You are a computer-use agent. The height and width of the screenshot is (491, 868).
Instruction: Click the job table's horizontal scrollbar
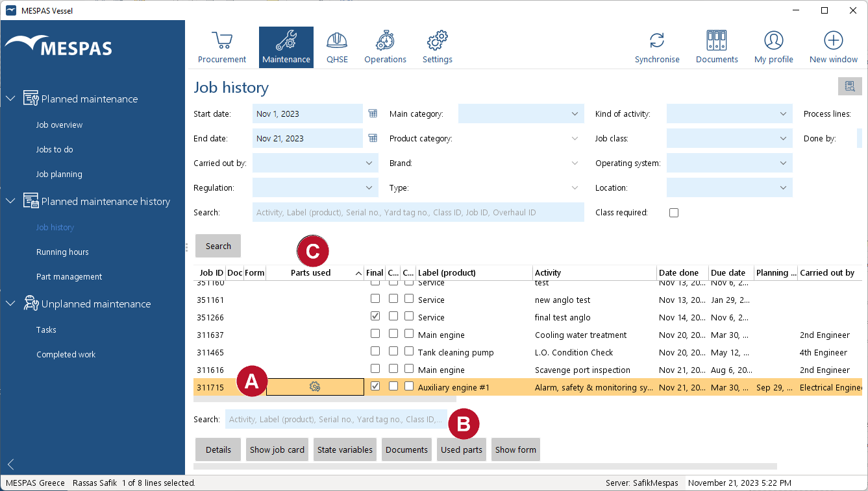(x=325, y=399)
